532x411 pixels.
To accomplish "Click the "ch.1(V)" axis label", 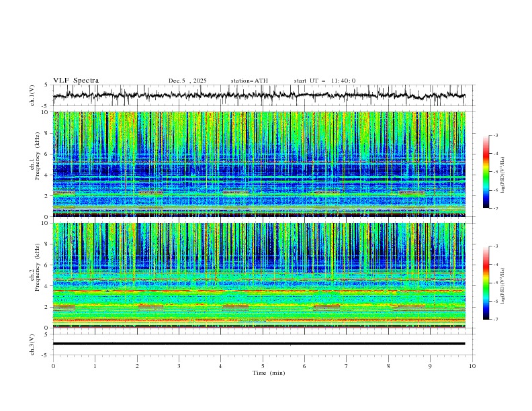I will coord(32,95).
